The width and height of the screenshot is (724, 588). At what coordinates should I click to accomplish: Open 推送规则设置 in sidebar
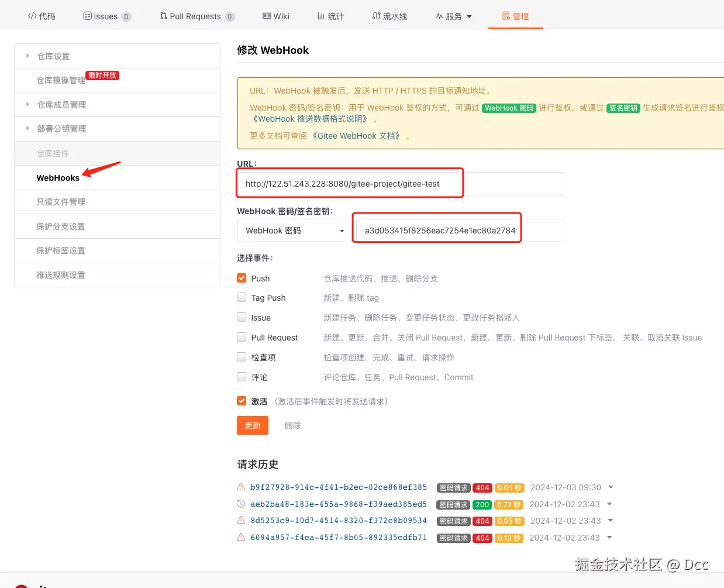click(61, 275)
